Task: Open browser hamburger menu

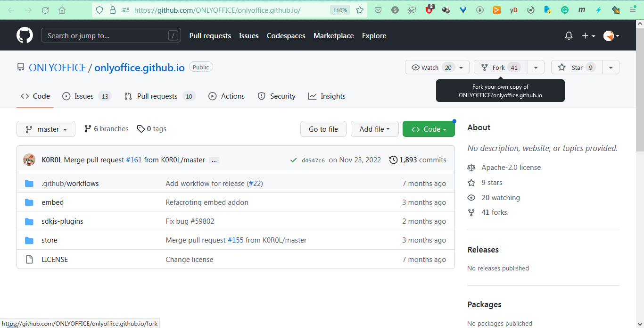Action: point(633,10)
